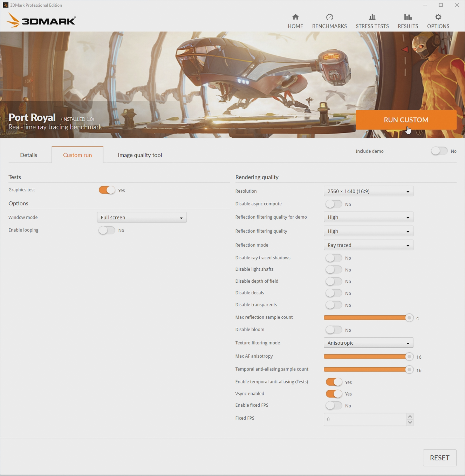This screenshot has width=465, height=476.
Task: Click the Real-time ray tracing benchmark subtitle
Action: [55, 127]
